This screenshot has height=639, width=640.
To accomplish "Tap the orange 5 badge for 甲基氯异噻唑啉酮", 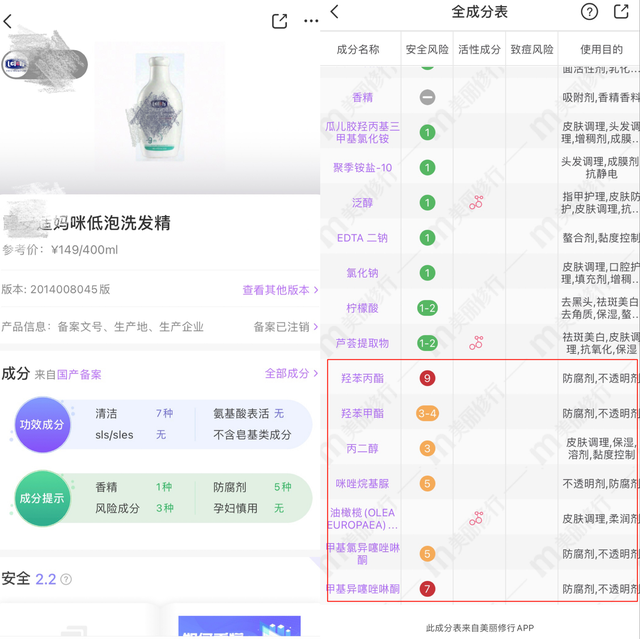I will (x=427, y=554).
